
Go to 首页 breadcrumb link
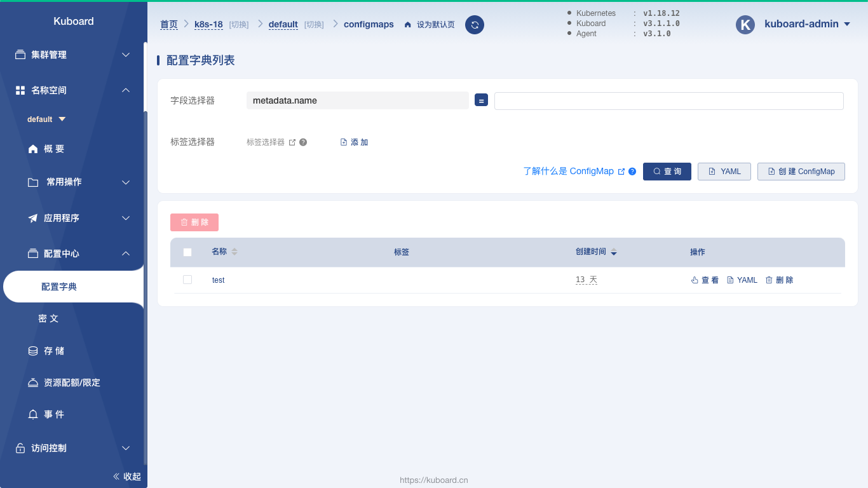pyautogui.click(x=169, y=24)
